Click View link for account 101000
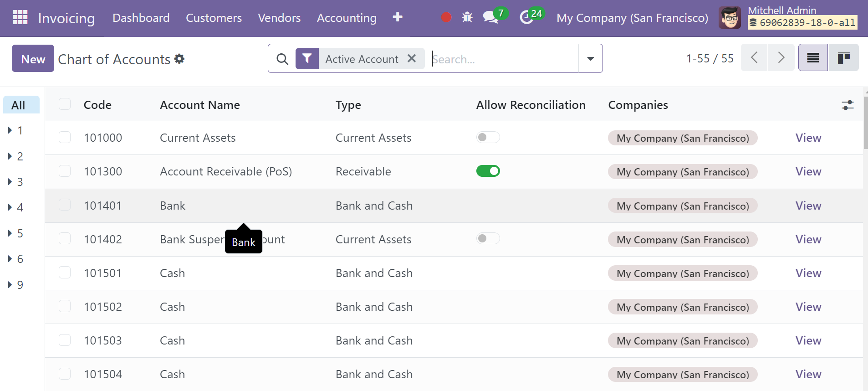Viewport: 868px width, 391px height. coord(808,138)
